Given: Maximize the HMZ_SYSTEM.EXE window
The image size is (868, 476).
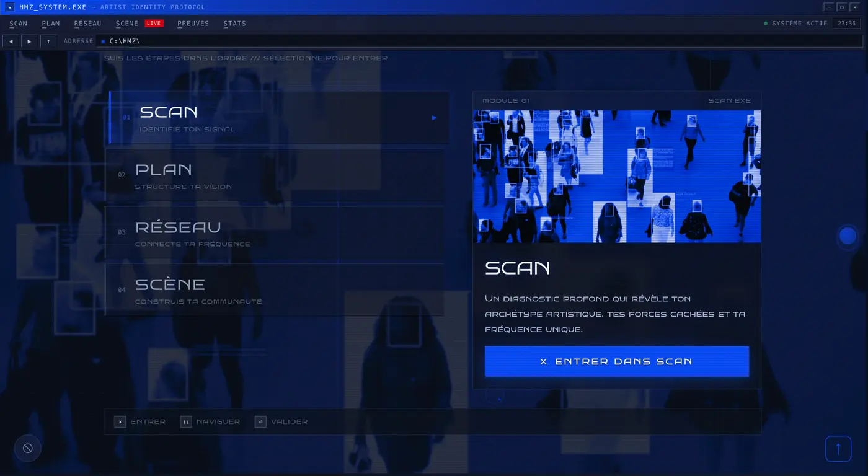Looking at the screenshot, I should 841,7.
